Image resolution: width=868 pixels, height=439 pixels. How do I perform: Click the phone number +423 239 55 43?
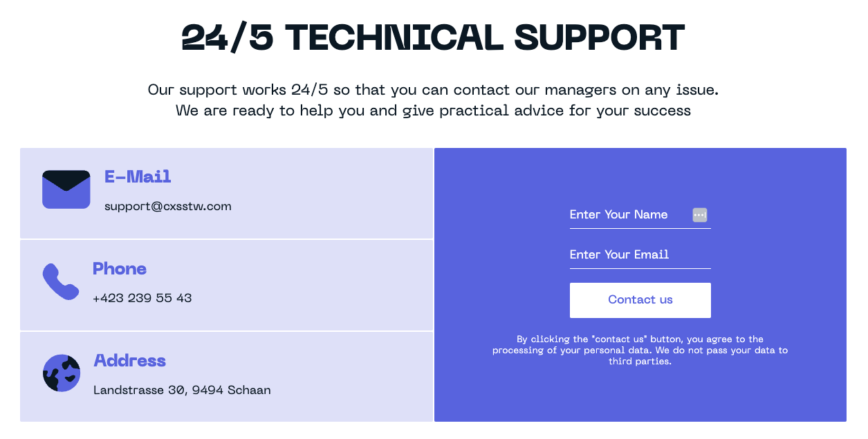142,298
